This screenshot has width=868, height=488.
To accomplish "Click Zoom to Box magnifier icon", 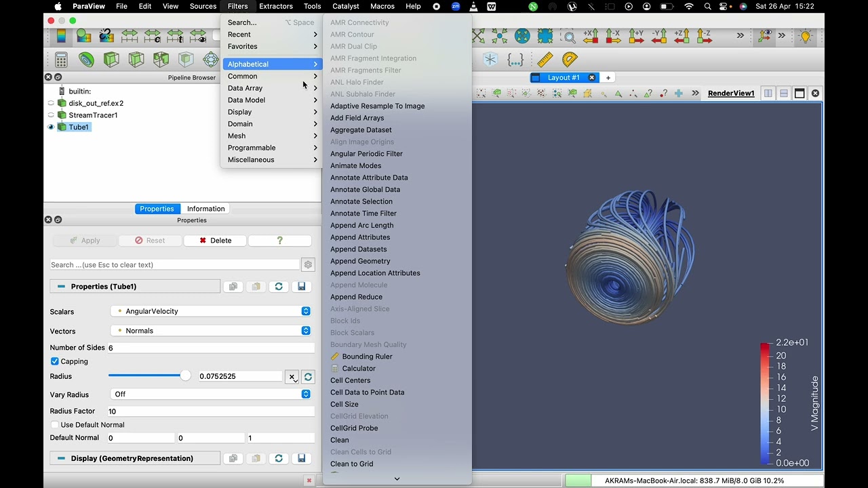I will pos(568,37).
